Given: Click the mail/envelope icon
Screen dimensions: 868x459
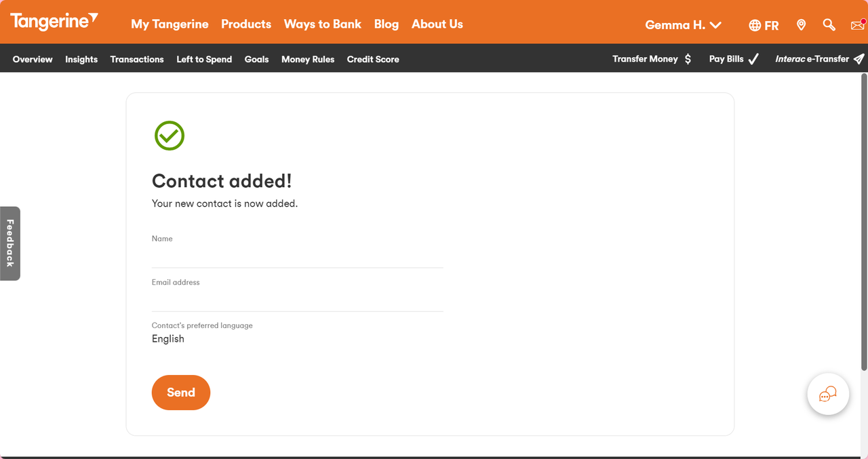Looking at the screenshot, I should [x=857, y=24].
